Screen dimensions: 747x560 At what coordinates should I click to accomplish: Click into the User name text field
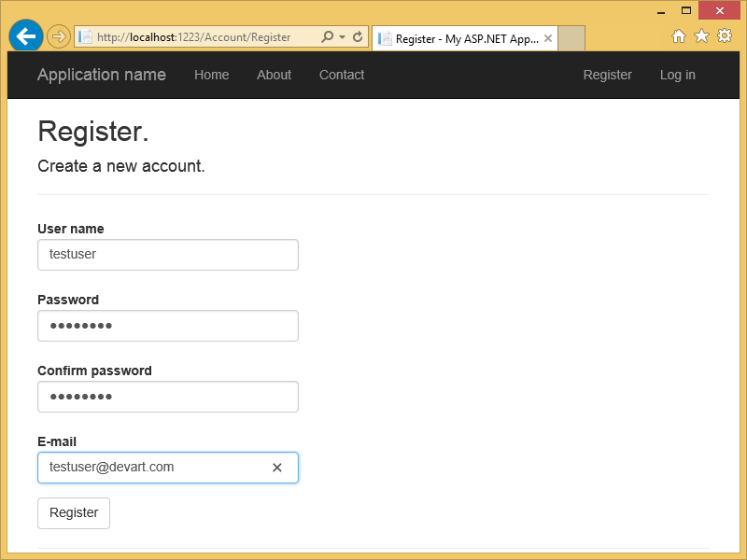click(168, 255)
